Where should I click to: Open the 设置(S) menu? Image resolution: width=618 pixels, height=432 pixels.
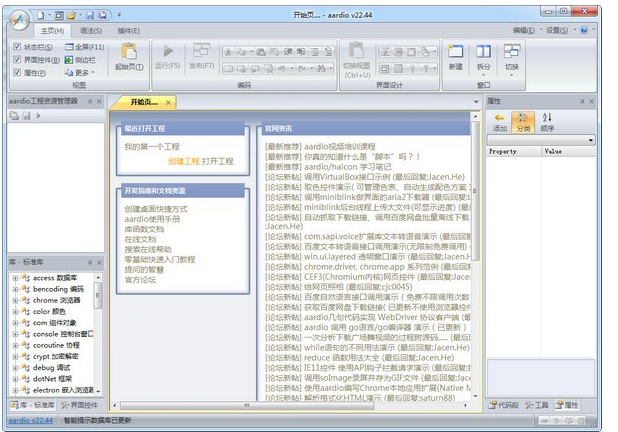[557, 30]
